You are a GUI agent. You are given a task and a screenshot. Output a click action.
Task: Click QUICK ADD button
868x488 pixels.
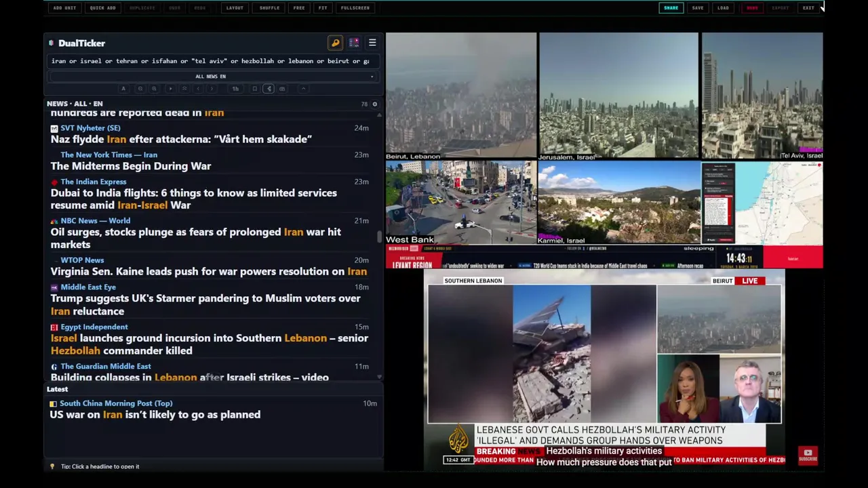(102, 8)
